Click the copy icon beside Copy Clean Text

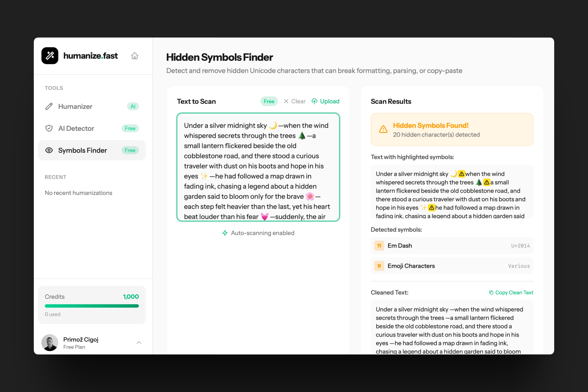tap(491, 292)
